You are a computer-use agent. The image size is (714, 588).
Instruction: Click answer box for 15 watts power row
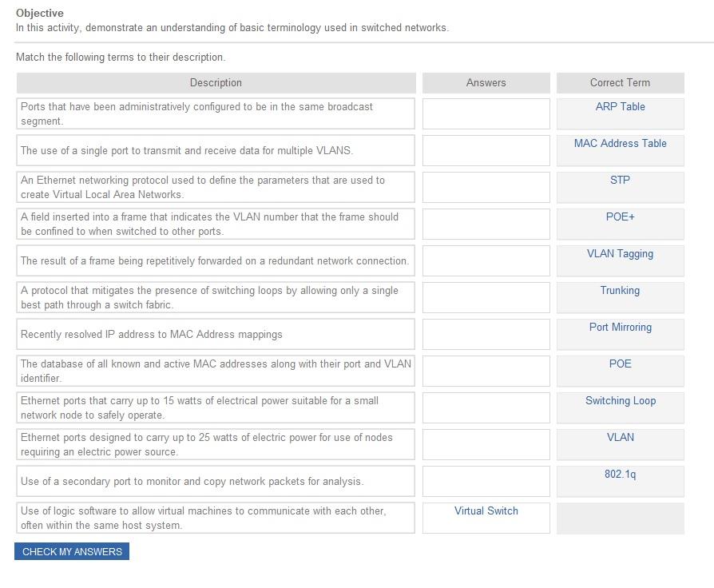point(486,408)
